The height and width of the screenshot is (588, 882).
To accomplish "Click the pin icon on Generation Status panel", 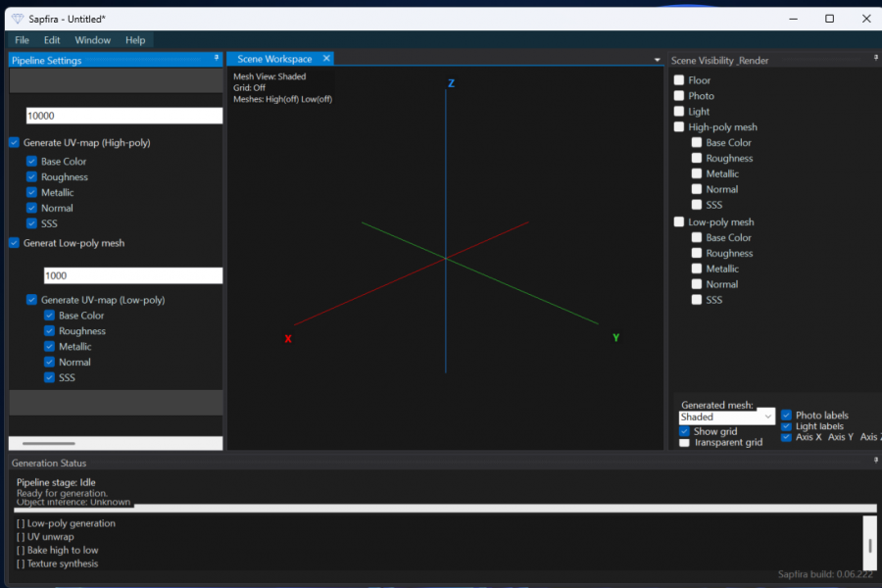I will point(876,461).
